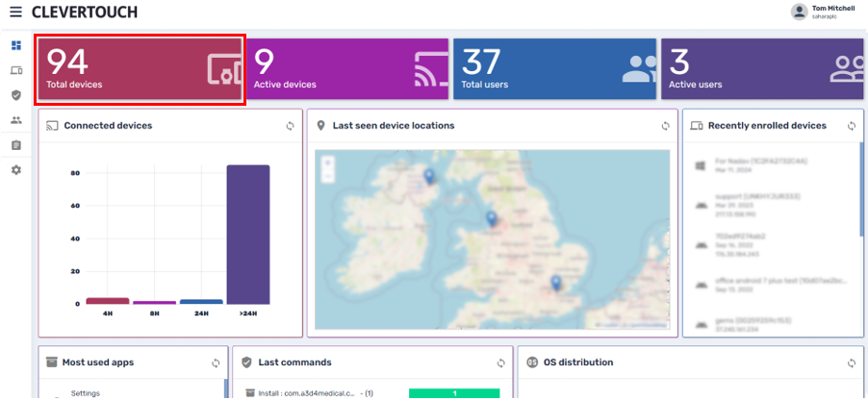Refresh the Last commands panel
This screenshot has width=868, height=400.
click(501, 362)
